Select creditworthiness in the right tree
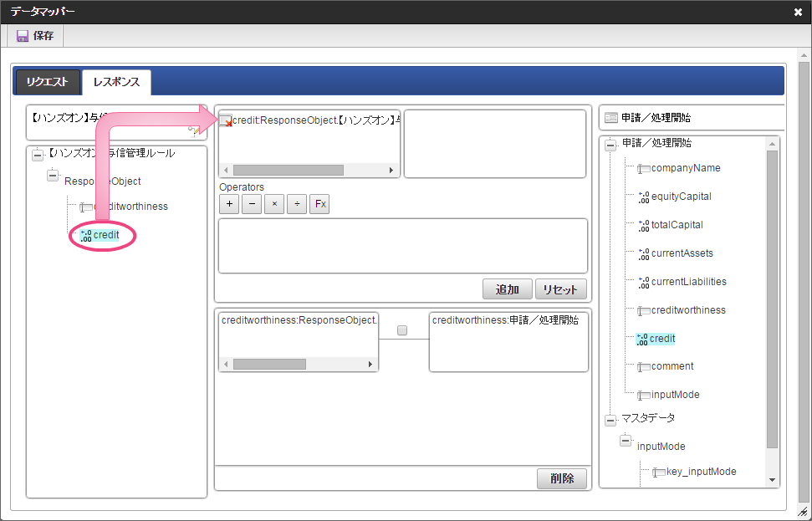 (688, 311)
